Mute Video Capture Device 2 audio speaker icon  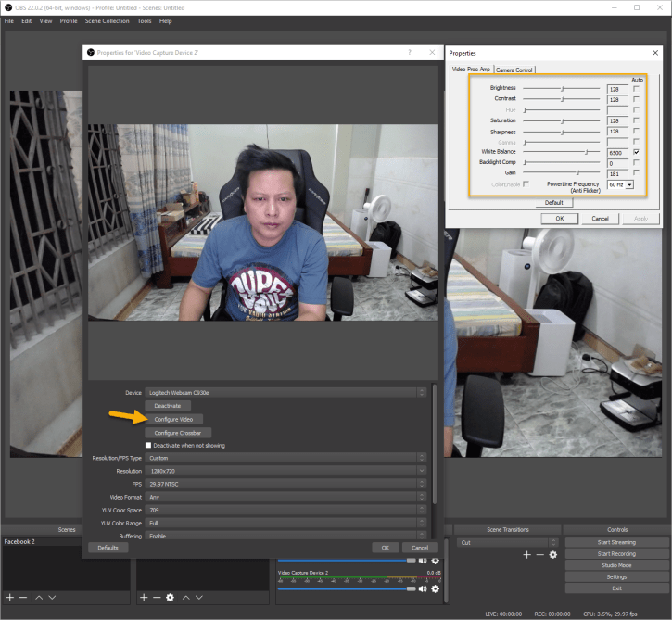coord(423,588)
